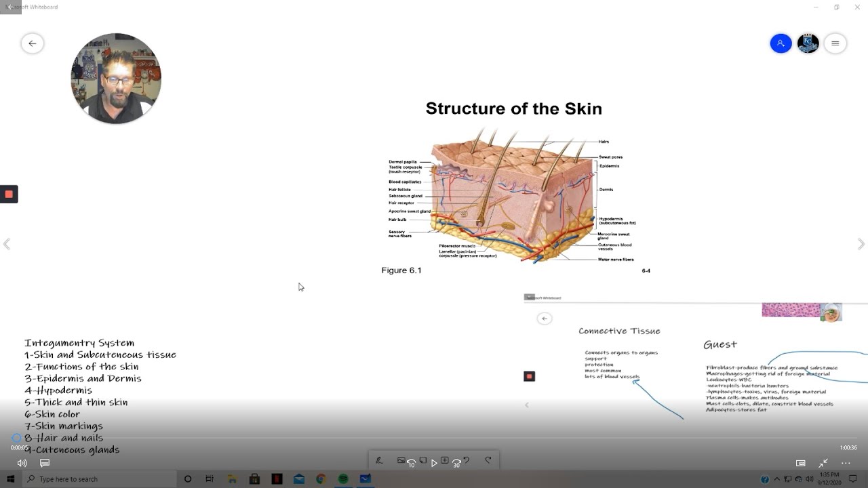Skip back 10 seconds in the video

(x=411, y=463)
